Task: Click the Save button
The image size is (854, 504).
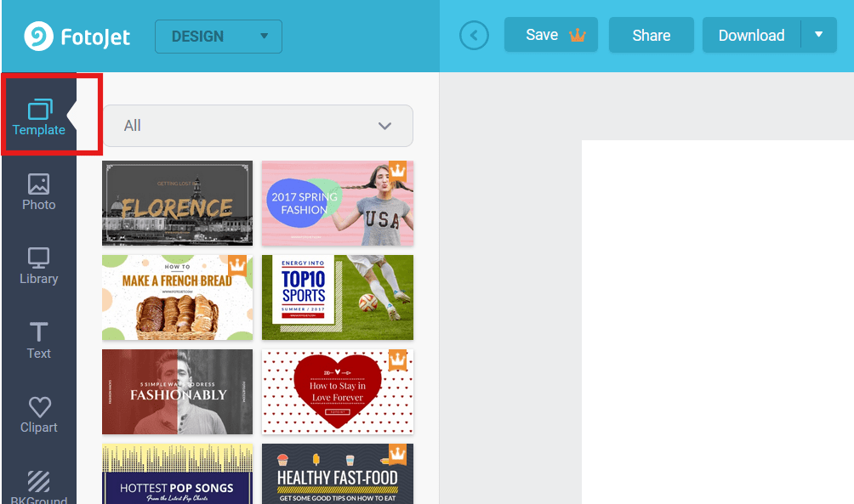Action: (x=551, y=35)
